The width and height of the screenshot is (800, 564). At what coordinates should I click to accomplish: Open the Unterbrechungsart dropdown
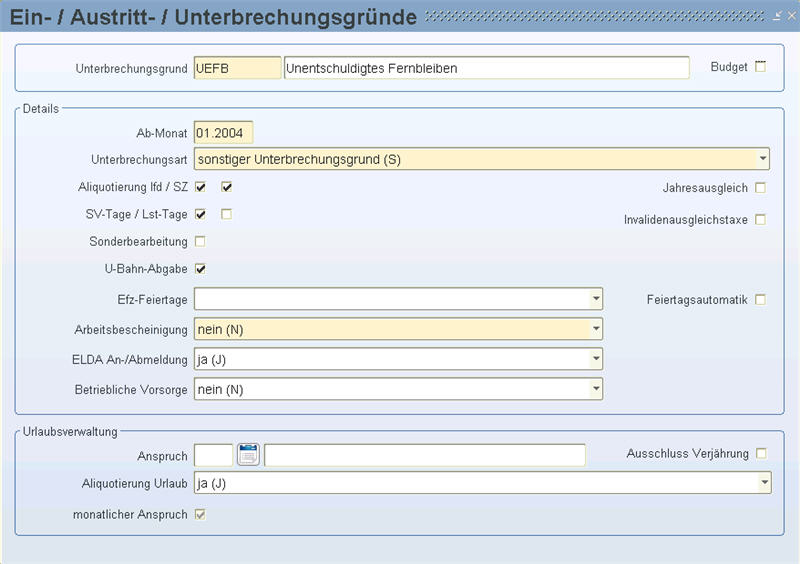763,158
